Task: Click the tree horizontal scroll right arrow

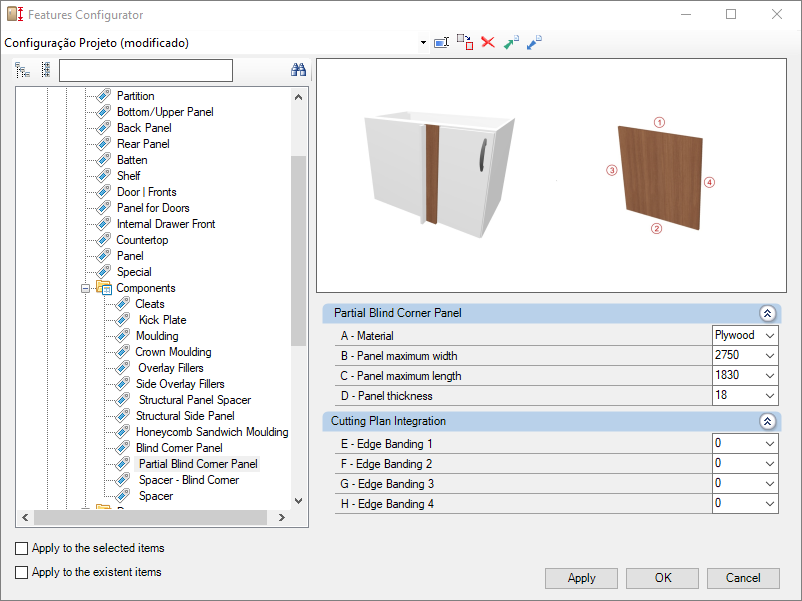Action: 281,518
